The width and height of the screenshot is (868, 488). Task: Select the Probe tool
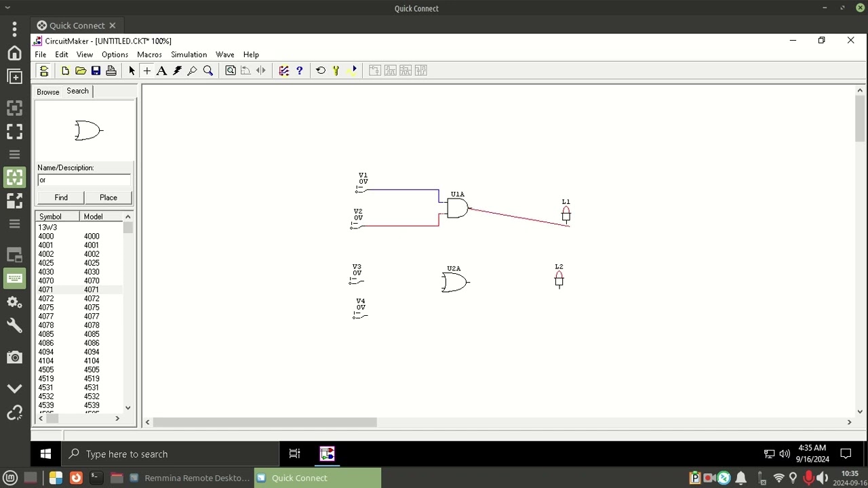coord(193,70)
